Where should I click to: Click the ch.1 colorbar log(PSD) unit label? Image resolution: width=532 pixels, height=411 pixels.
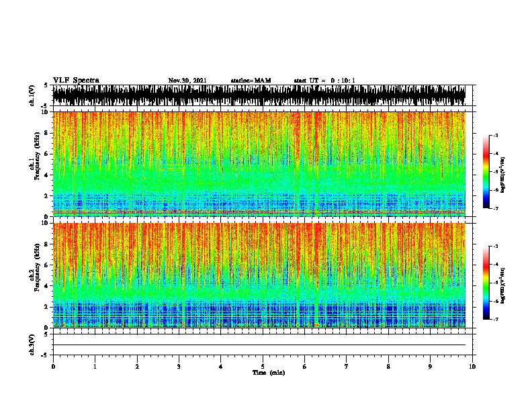click(x=503, y=175)
